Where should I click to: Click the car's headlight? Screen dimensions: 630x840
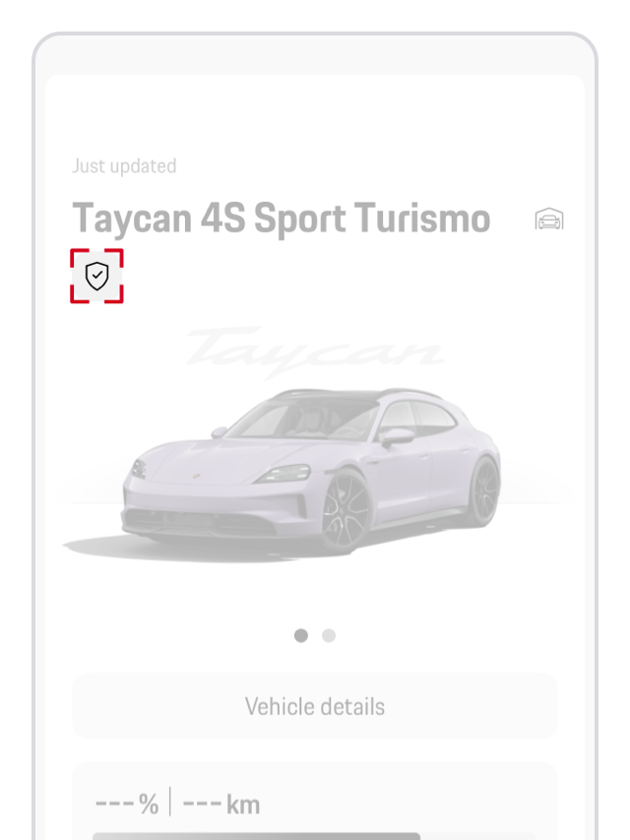[x=284, y=474]
